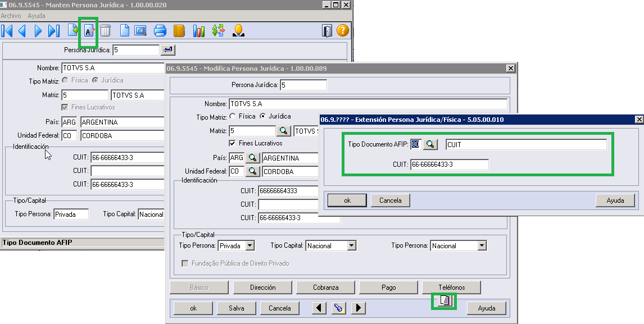Focus the Matriz code field in Modifica window
Viewport: 644px width, 324px height.
252,131
